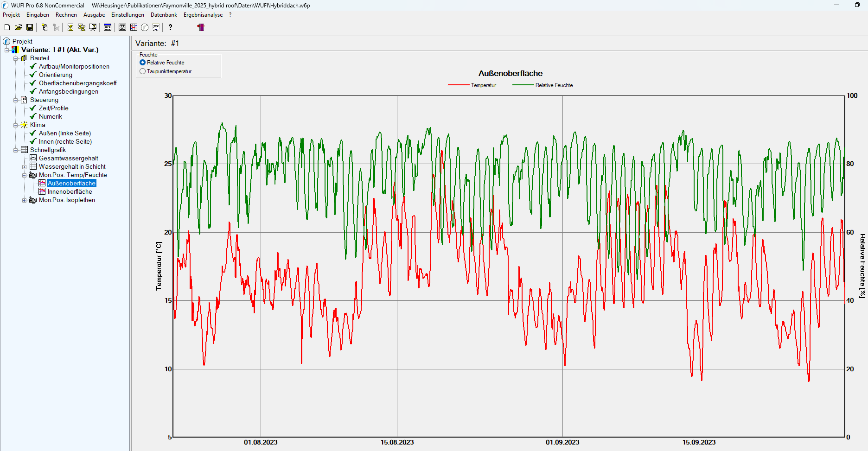The width and height of the screenshot is (868, 451).
Task: Start calculation with single hourglass icon
Action: (x=70, y=27)
